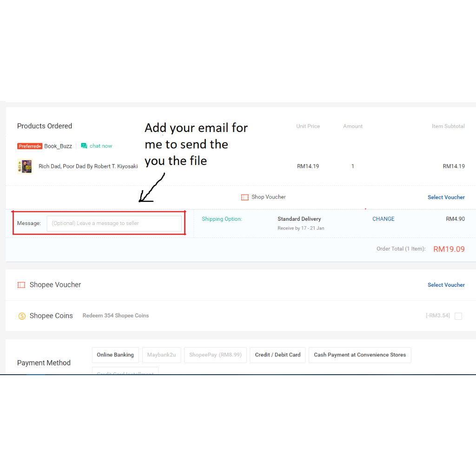
Task: Click the Shopee Coins coin icon
Action: point(22,316)
